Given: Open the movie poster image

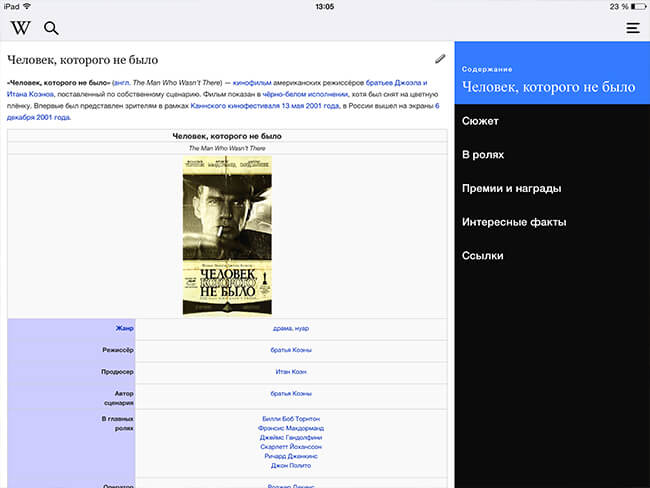Looking at the screenshot, I should [227, 235].
